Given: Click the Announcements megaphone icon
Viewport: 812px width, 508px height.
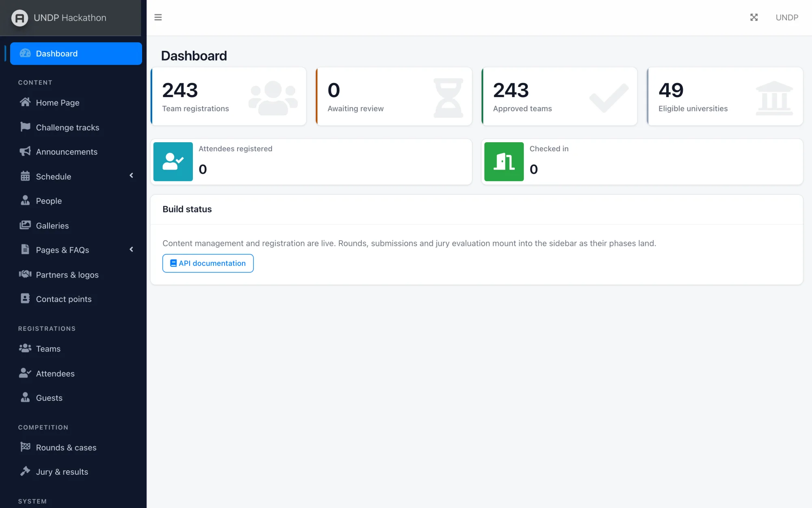Looking at the screenshot, I should click(25, 151).
